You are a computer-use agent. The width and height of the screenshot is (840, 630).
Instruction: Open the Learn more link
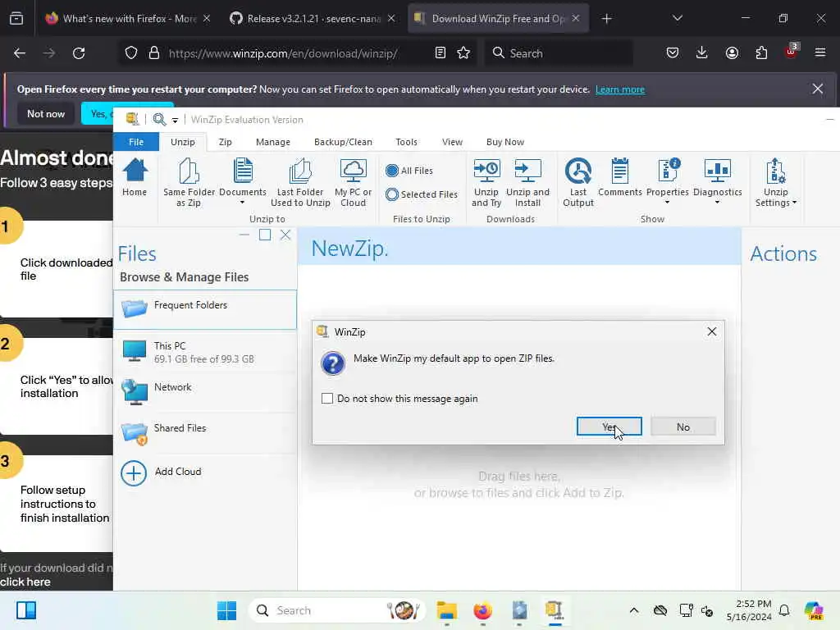tap(620, 89)
